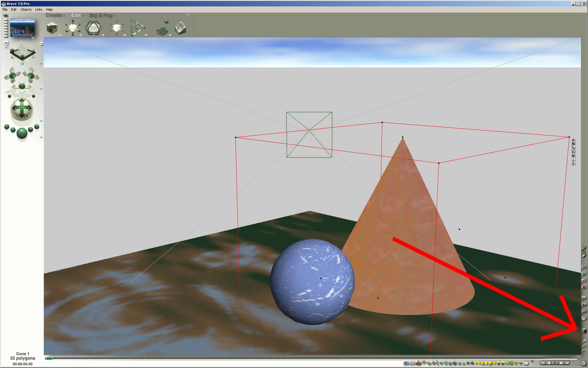Open the Objects menu
Viewport: 588px width, 368px height.
click(x=26, y=10)
